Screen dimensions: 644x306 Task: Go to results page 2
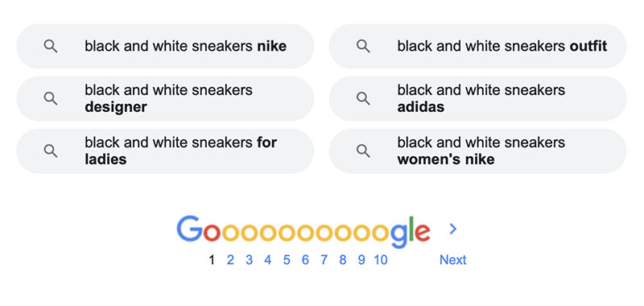tap(230, 260)
